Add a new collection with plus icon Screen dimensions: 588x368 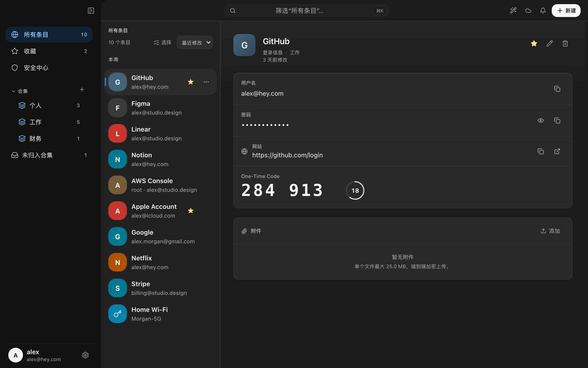[x=82, y=89]
